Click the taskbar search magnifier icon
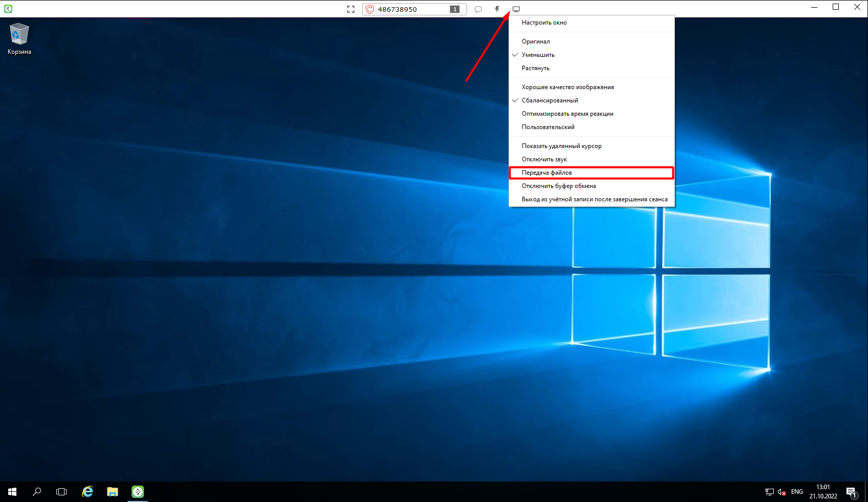 click(37, 492)
